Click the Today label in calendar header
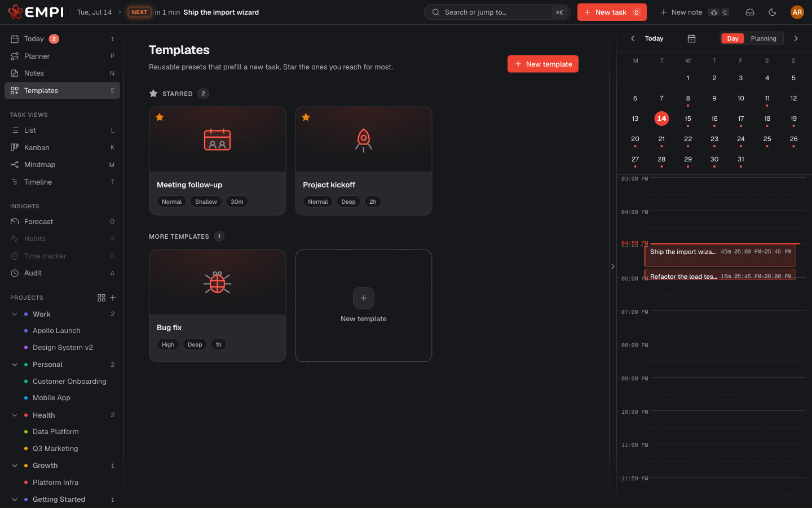This screenshot has width=812, height=508. pyautogui.click(x=654, y=38)
